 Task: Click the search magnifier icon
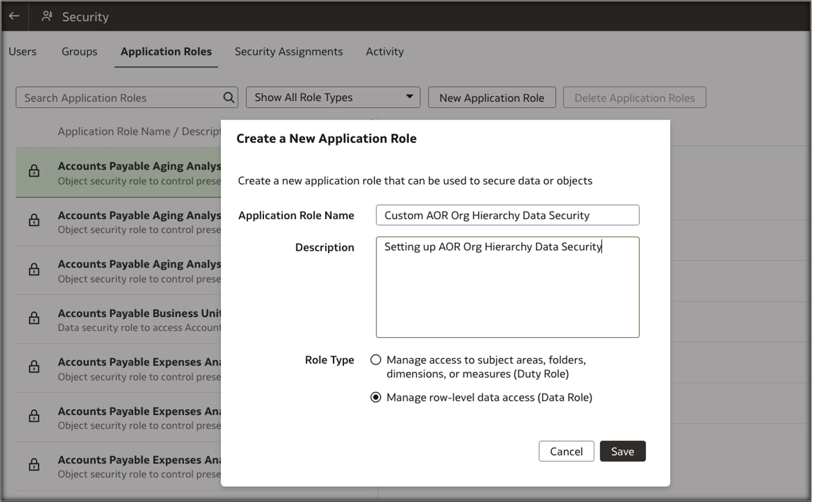coord(229,98)
